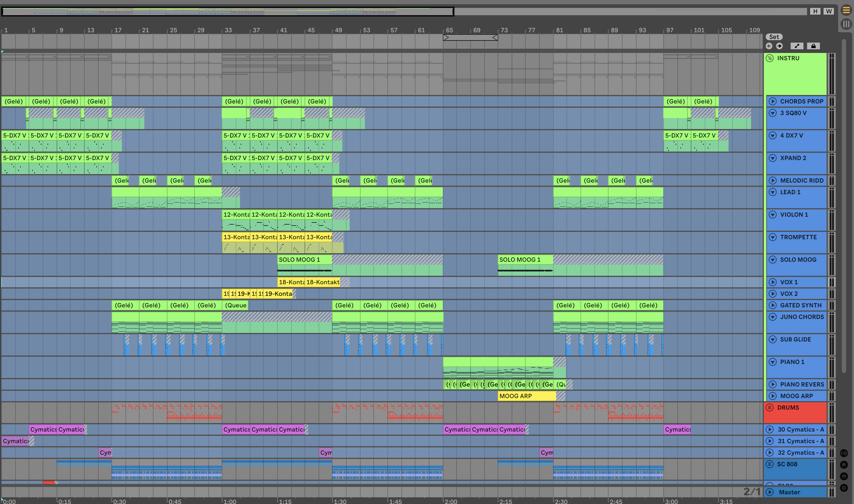Viewport: 854px width, 504px height.
Task: Click the Set locator button
Action: click(774, 37)
